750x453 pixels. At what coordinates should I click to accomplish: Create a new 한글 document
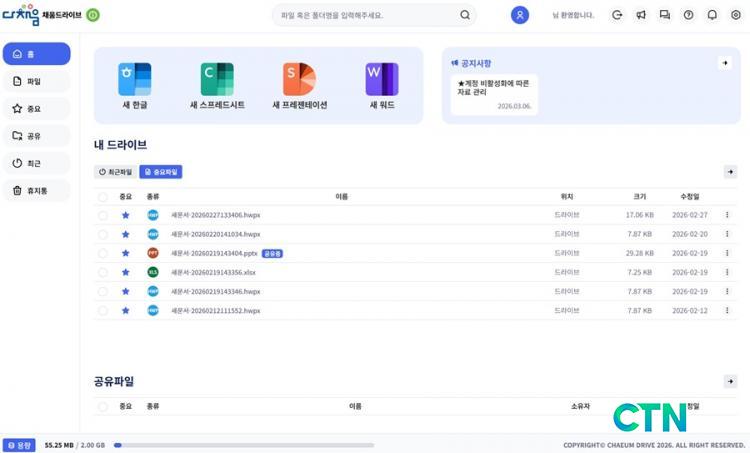(134, 84)
